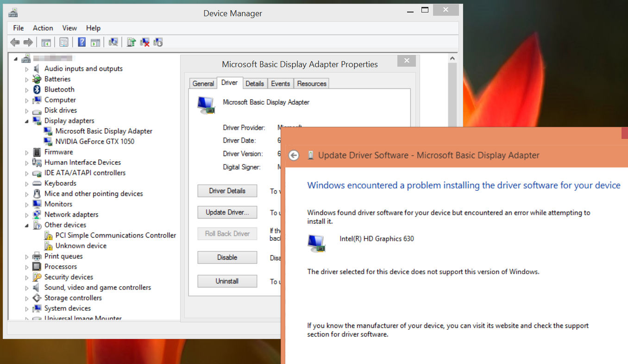Expand Mice and other pointing devices node
This screenshot has width=628, height=364.
[x=27, y=194]
